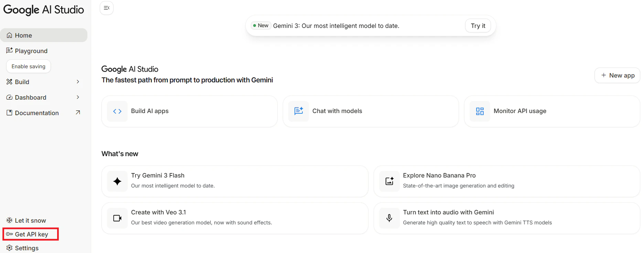Open the Monitor API usage card
644x253 pixels.
552,111
